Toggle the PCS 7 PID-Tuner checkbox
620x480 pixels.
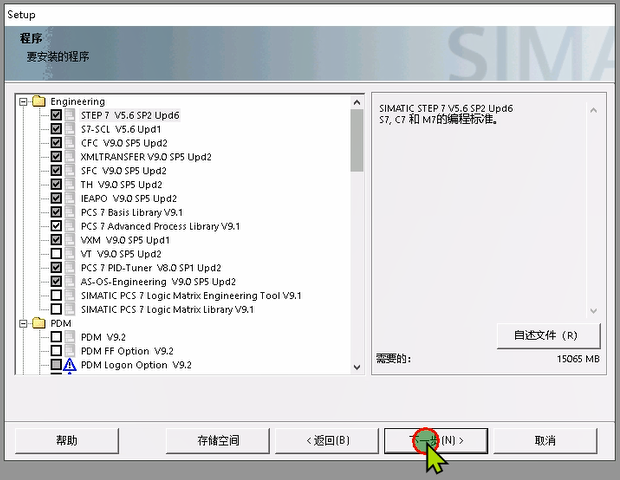coord(56,267)
